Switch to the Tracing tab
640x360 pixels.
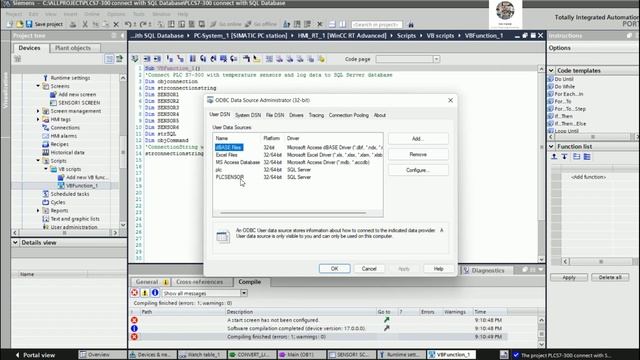pos(316,115)
